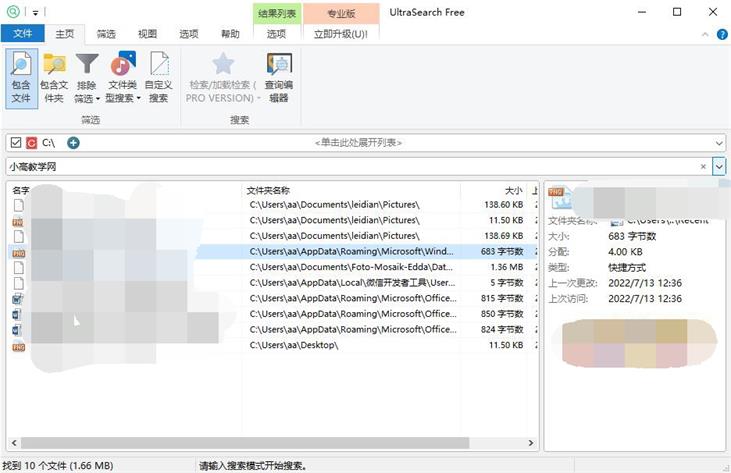
Task: Switch to the 主页 tab
Action: click(x=65, y=34)
